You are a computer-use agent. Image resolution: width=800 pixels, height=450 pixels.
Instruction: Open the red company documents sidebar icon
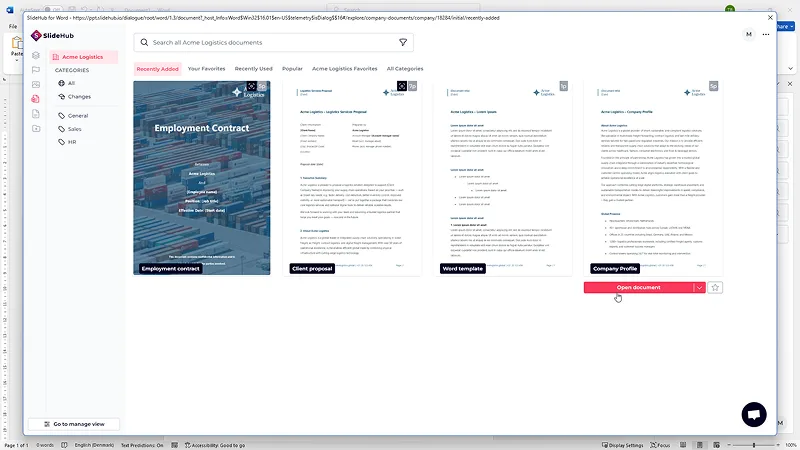point(35,98)
